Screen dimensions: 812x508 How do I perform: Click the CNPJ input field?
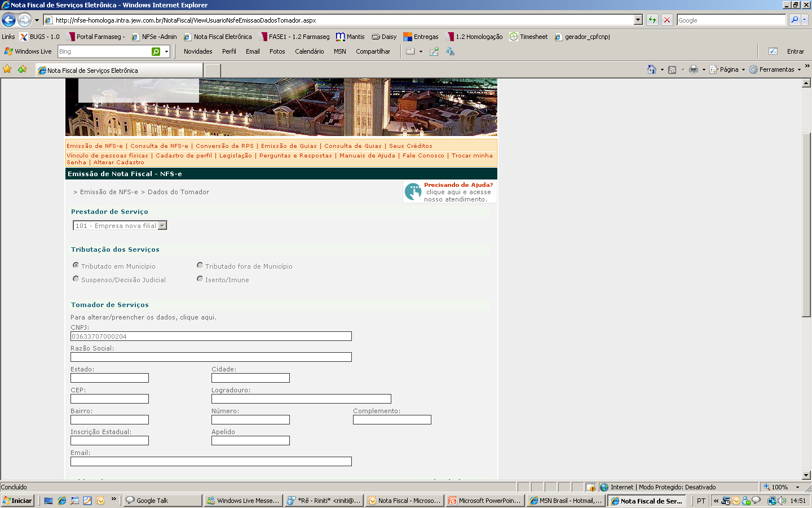211,336
